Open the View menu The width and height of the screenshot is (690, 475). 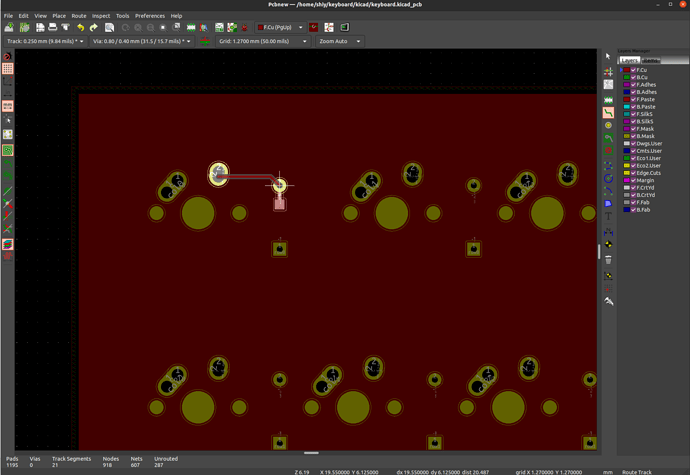click(40, 16)
